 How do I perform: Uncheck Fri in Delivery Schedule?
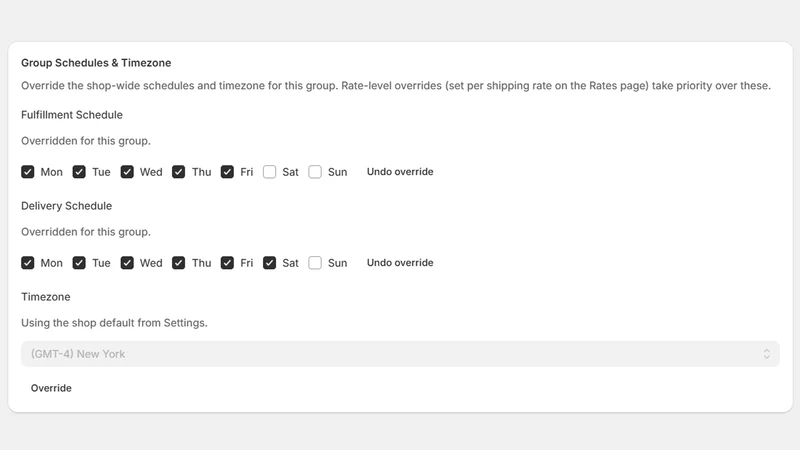pyautogui.click(x=227, y=263)
